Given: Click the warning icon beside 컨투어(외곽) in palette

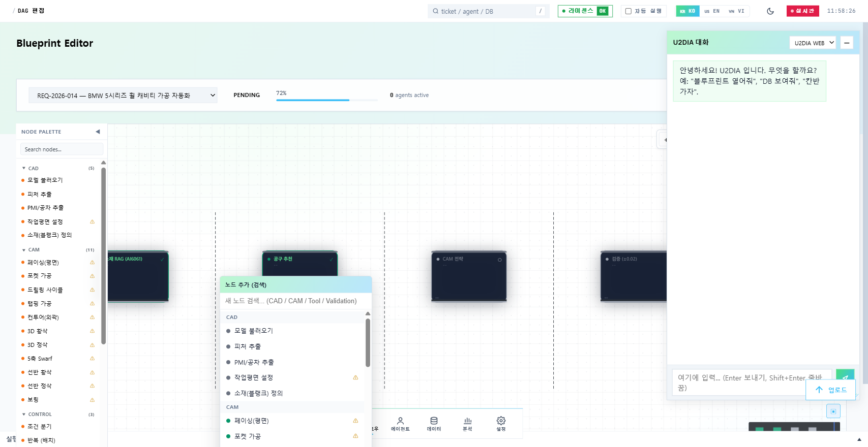Looking at the screenshot, I should (92, 317).
